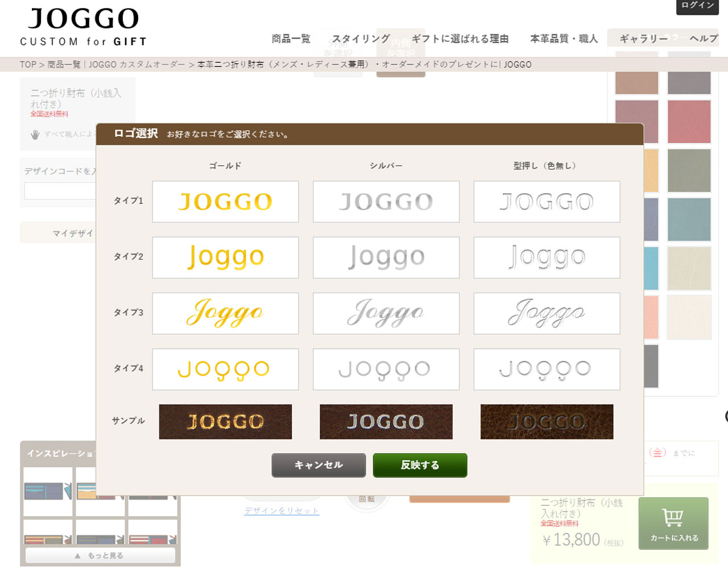The image size is (728, 582).
Task: Pick the teal blue leather swatch
Action: [x=689, y=219]
